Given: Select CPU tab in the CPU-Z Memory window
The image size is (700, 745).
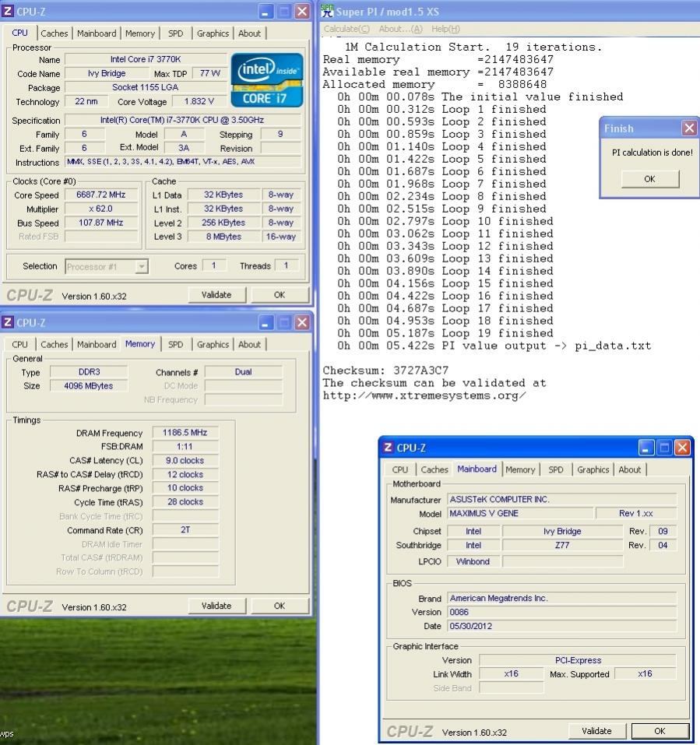Looking at the screenshot, I should click(20, 344).
